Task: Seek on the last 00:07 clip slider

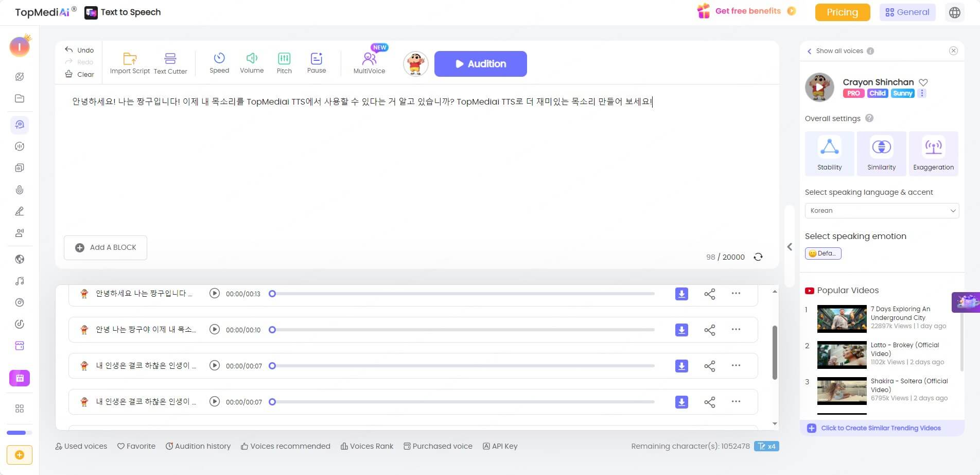Action: (x=462, y=402)
